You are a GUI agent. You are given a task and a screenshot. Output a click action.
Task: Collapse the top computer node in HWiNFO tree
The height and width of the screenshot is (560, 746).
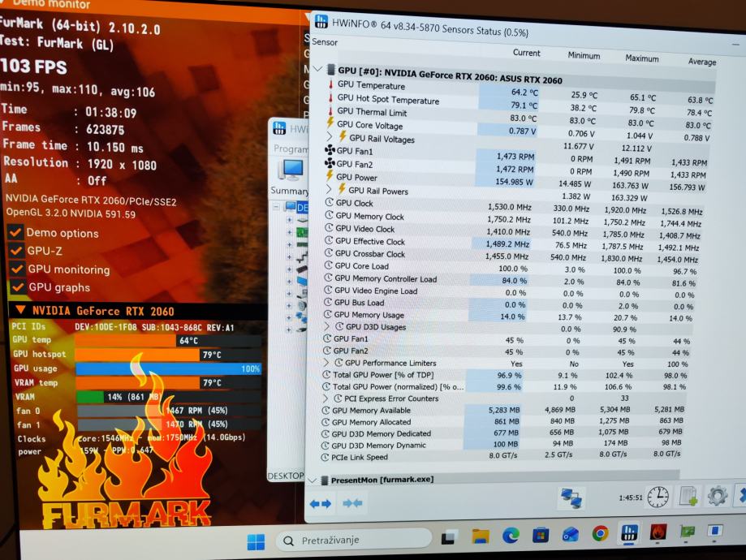(276, 207)
